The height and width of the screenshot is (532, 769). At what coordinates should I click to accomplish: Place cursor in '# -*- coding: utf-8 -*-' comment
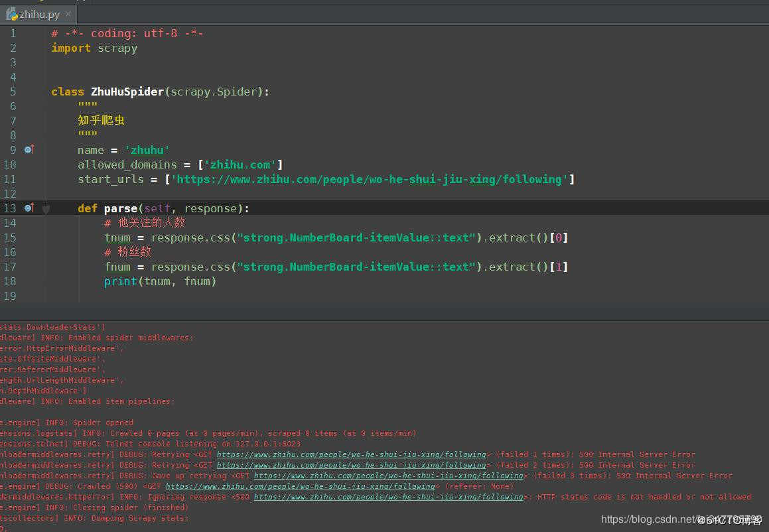pyautogui.click(x=127, y=33)
